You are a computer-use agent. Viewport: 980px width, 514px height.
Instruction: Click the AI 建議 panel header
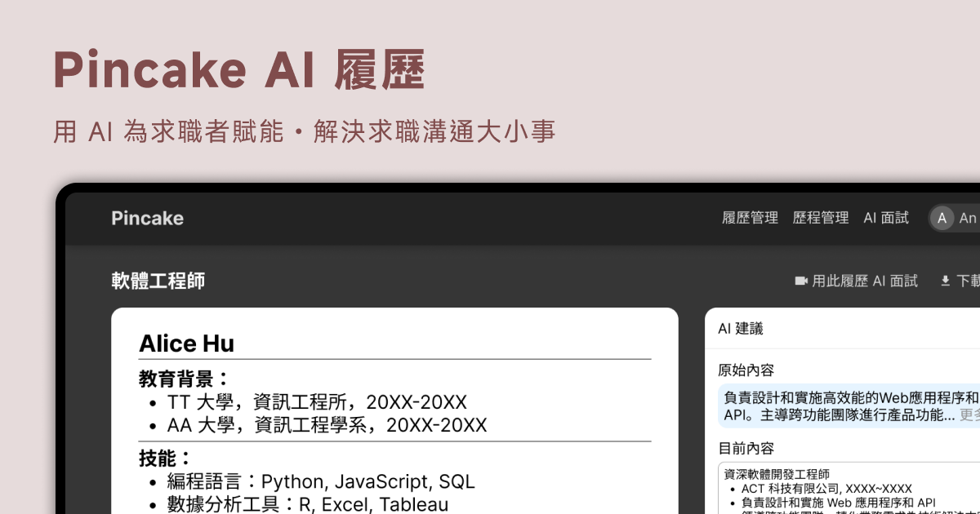tap(741, 328)
